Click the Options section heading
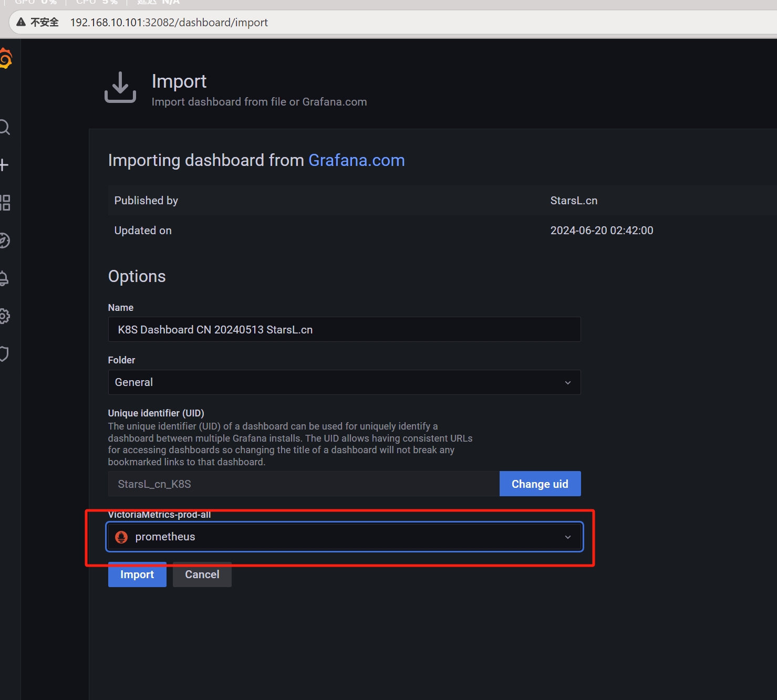Screen dimensions: 777x700 [x=137, y=276]
